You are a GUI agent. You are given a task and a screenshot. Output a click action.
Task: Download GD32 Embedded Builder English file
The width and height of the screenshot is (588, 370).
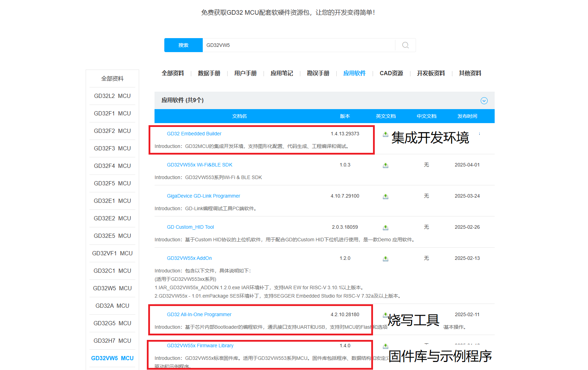385,134
